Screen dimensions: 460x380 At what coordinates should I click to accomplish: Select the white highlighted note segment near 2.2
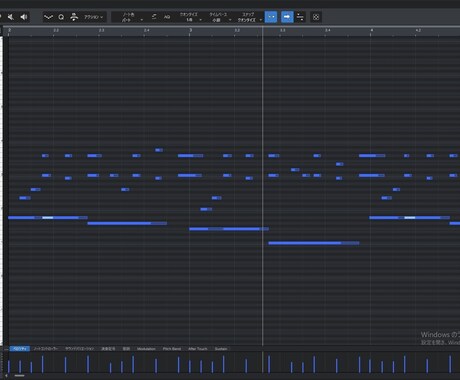coord(48,218)
